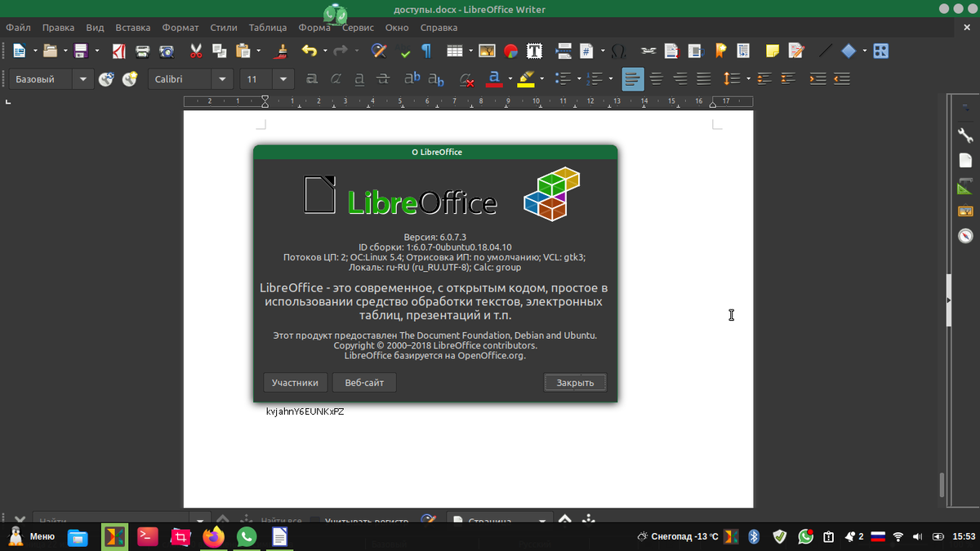980x551 pixels.
Task: Save the document using floppy icon
Action: 82,51
